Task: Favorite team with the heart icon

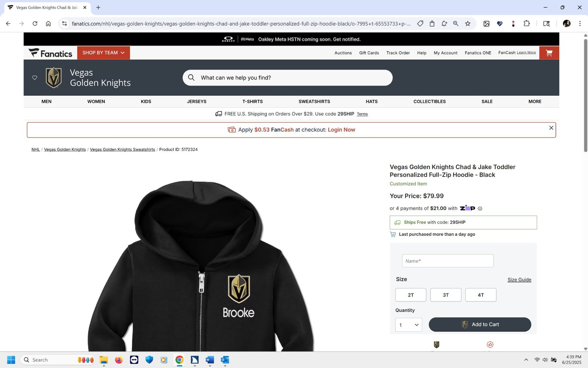Action: coord(35,78)
